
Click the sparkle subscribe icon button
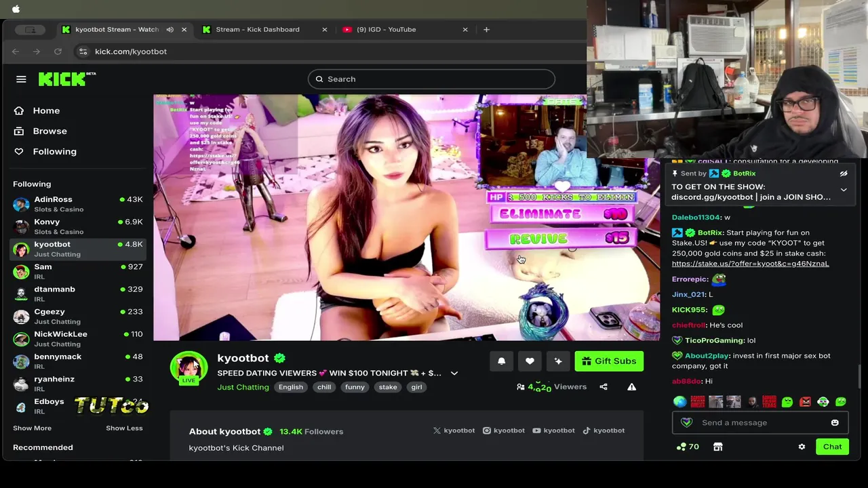[558, 361]
